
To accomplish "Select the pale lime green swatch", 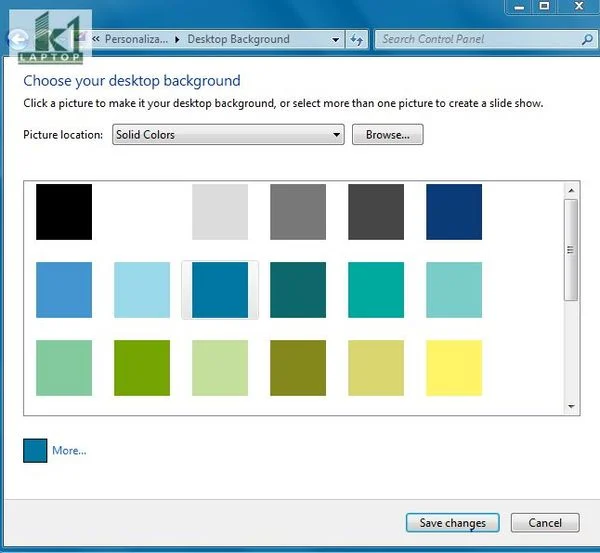I will [x=220, y=368].
